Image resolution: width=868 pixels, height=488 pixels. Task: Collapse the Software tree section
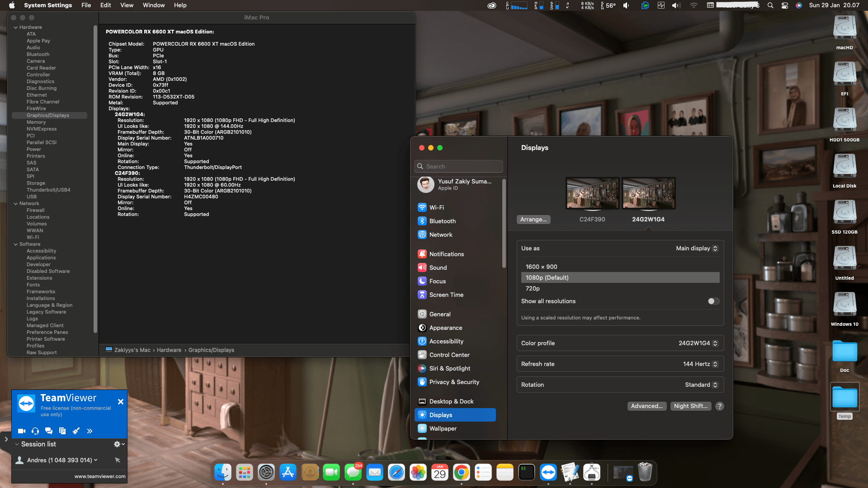pyautogui.click(x=16, y=244)
